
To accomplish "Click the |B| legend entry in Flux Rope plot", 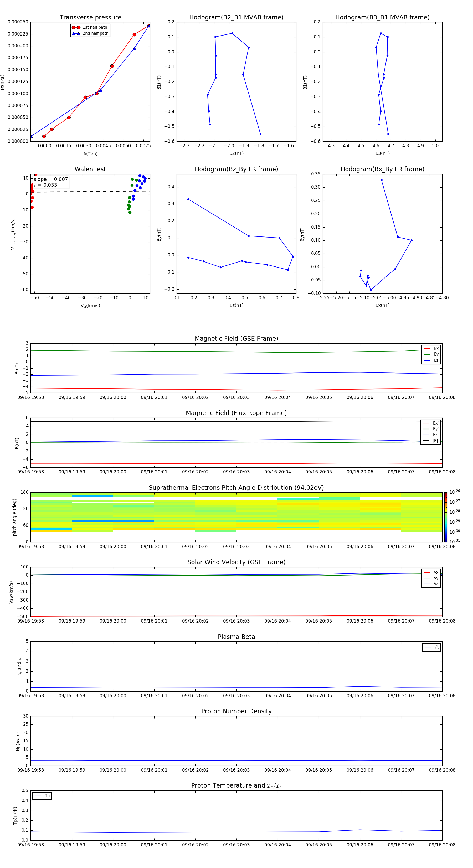I will coord(431,441).
